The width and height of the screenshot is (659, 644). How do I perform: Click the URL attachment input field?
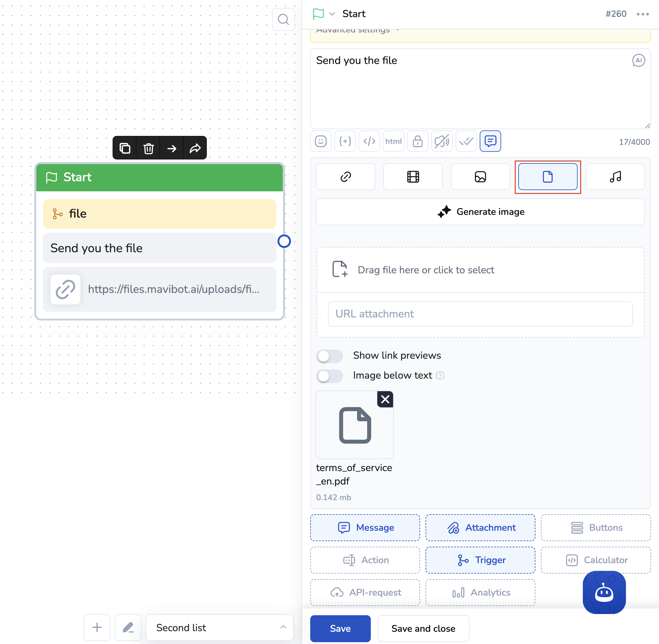click(x=480, y=314)
